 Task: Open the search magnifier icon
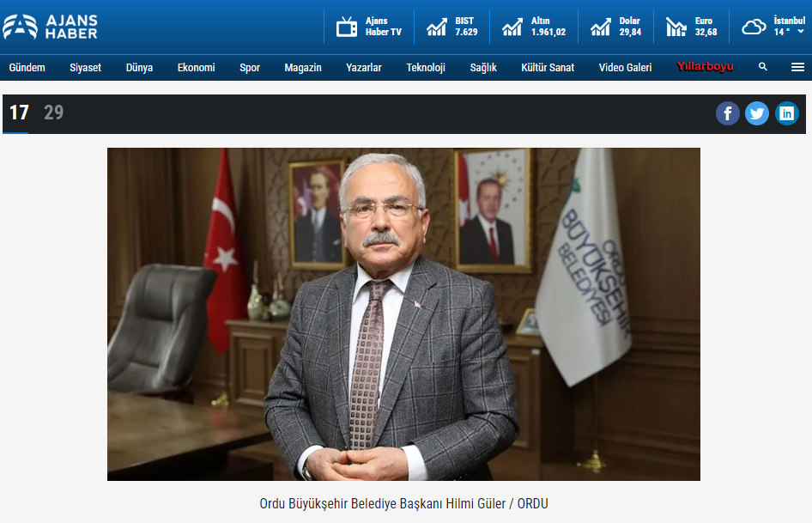763,67
